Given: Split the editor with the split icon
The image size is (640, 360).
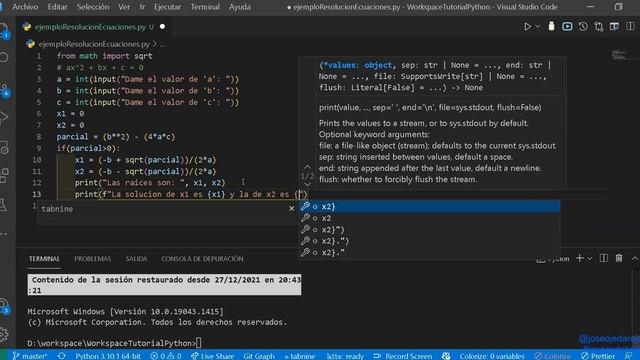Looking at the screenshot, I should pos(630,27).
